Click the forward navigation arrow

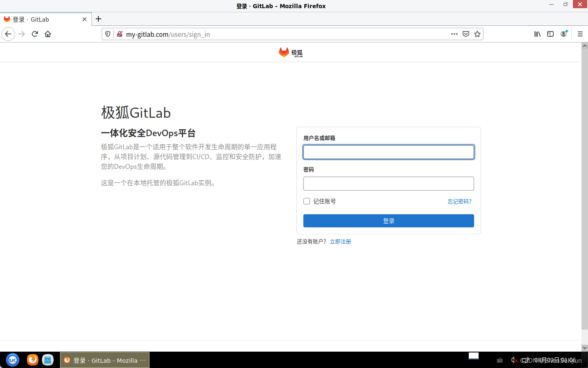point(22,34)
